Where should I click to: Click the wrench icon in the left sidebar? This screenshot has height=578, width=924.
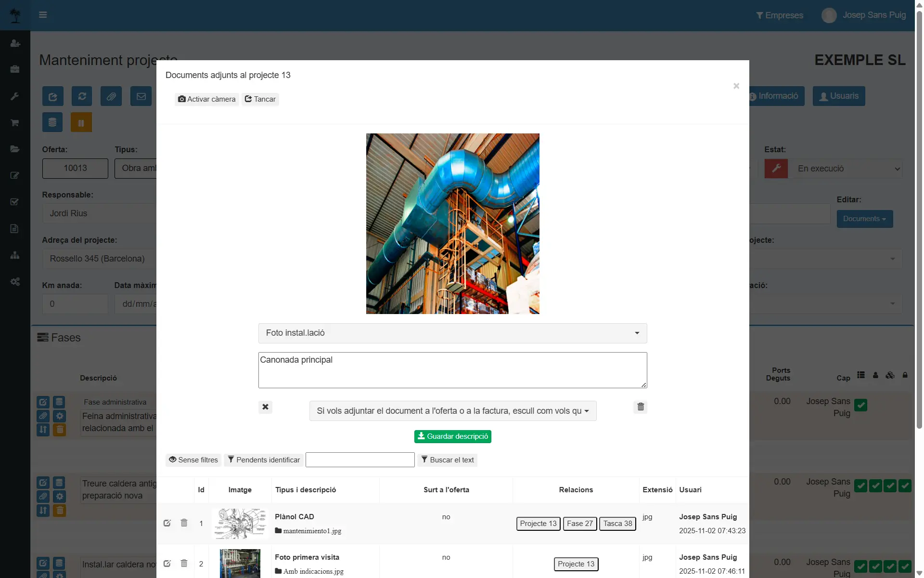15,96
